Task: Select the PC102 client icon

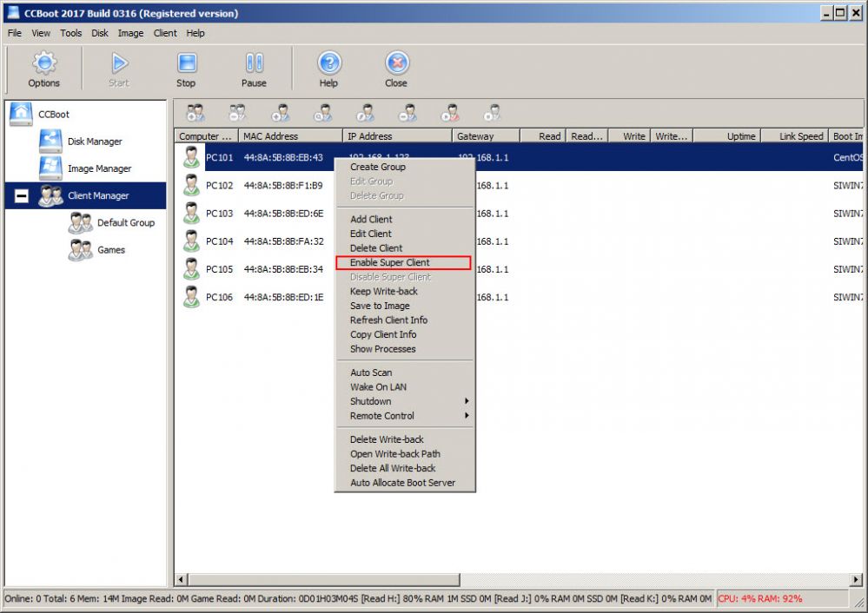Action: (191, 185)
